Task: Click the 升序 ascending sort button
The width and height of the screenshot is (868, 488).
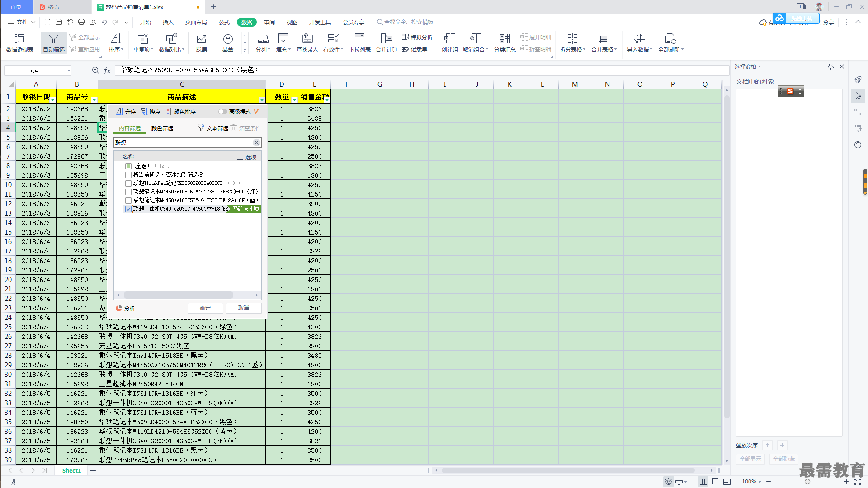Action: (126, 112)
